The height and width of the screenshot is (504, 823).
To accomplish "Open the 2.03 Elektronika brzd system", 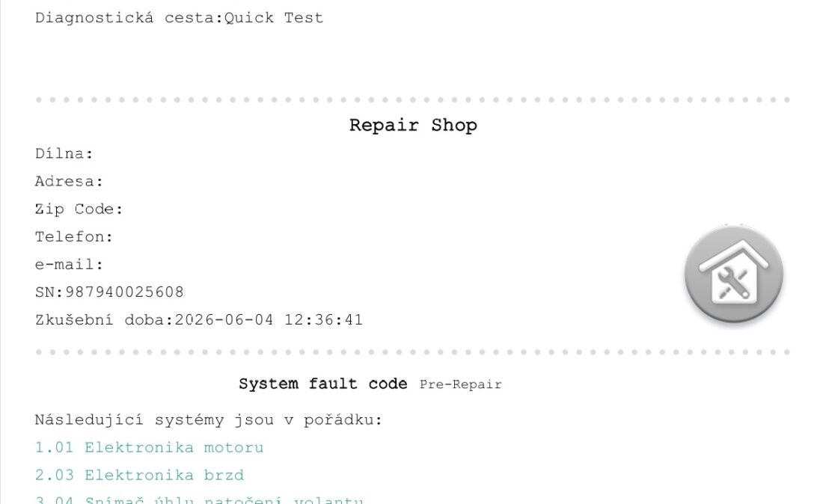I will [139, 475].
